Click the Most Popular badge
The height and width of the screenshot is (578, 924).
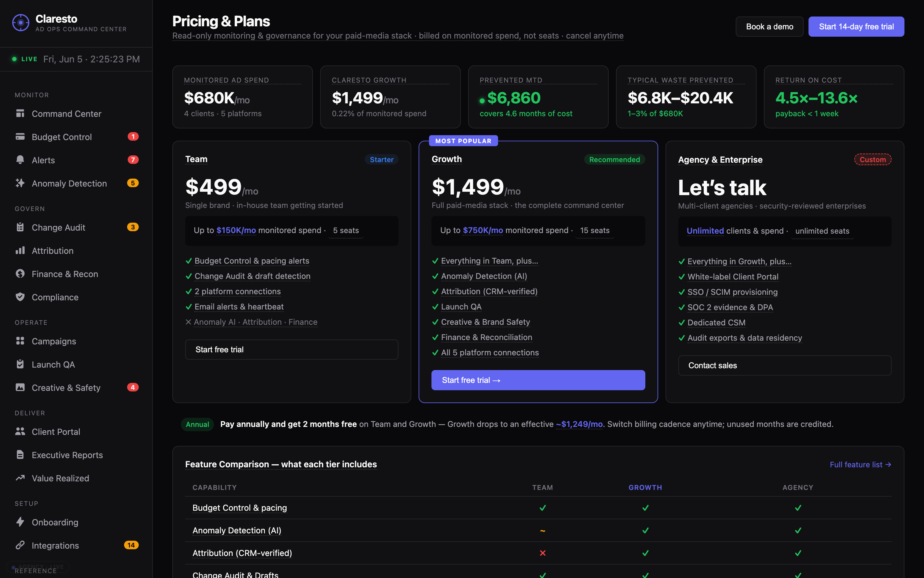click(463, 141)
